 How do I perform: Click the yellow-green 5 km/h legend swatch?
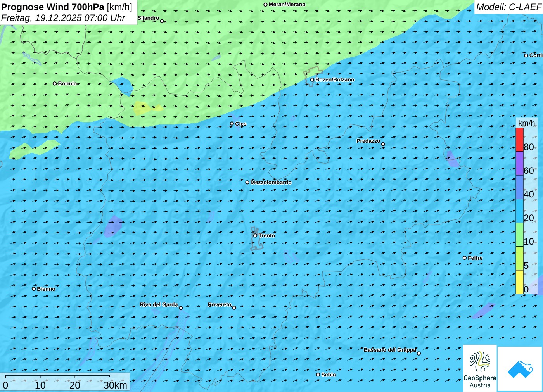[x=519, y=258]
